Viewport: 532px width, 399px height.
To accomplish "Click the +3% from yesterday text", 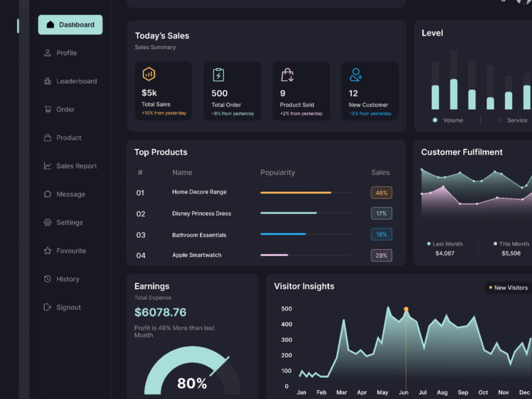I will tap(370, 114).
